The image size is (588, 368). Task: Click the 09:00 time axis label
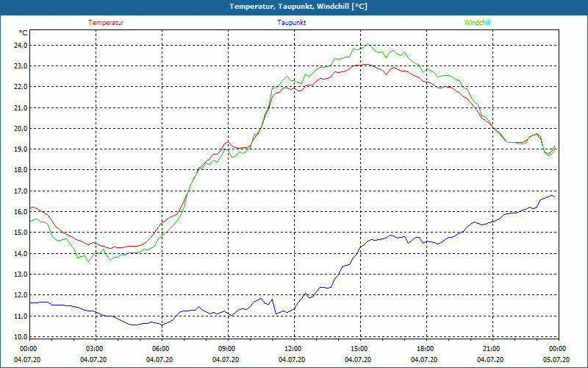(x=226, y=349)
